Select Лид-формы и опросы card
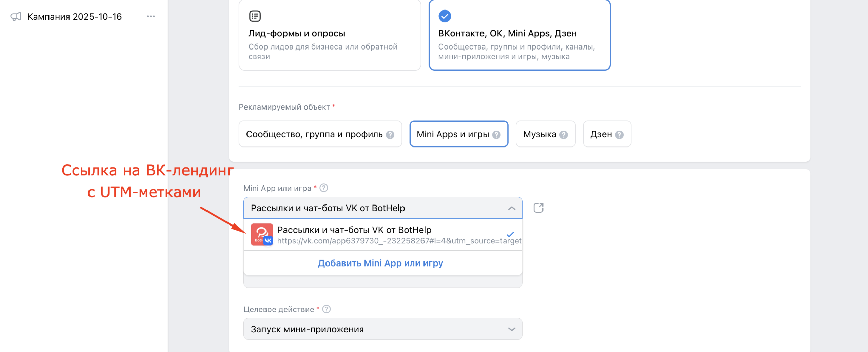 pos(330,35)
